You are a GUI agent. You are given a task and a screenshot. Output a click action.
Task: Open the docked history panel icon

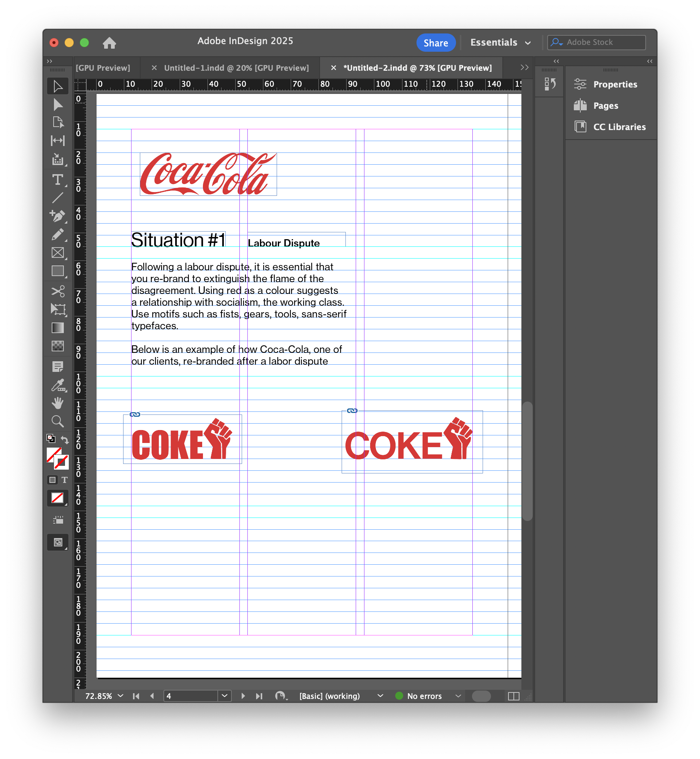point(550,84)
